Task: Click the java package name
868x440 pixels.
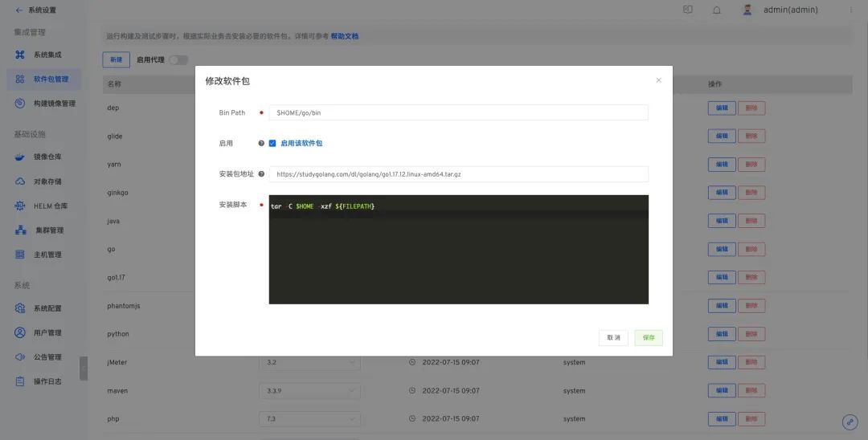Action: tap(113, 221)
